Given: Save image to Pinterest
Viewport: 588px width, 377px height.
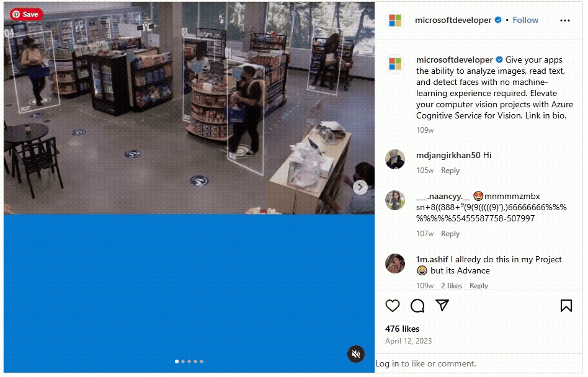Looking at the screenshot, I should point(26,14).
